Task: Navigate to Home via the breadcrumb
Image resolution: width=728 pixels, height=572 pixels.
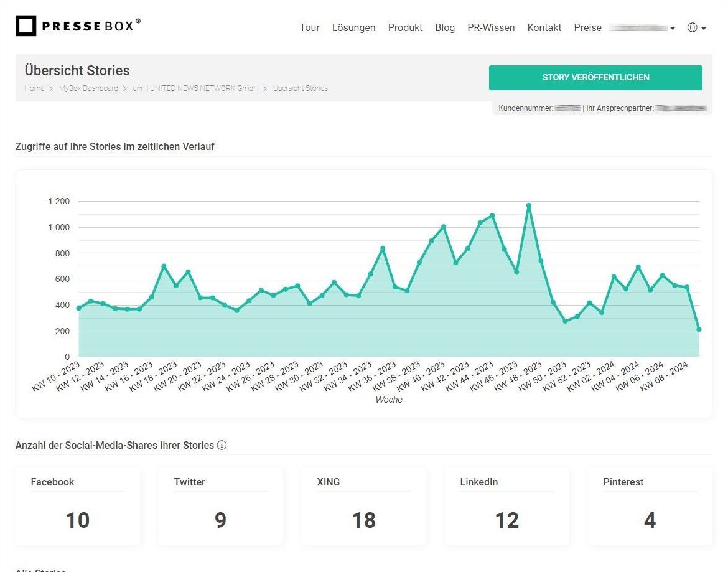Action: click(34, 88)
